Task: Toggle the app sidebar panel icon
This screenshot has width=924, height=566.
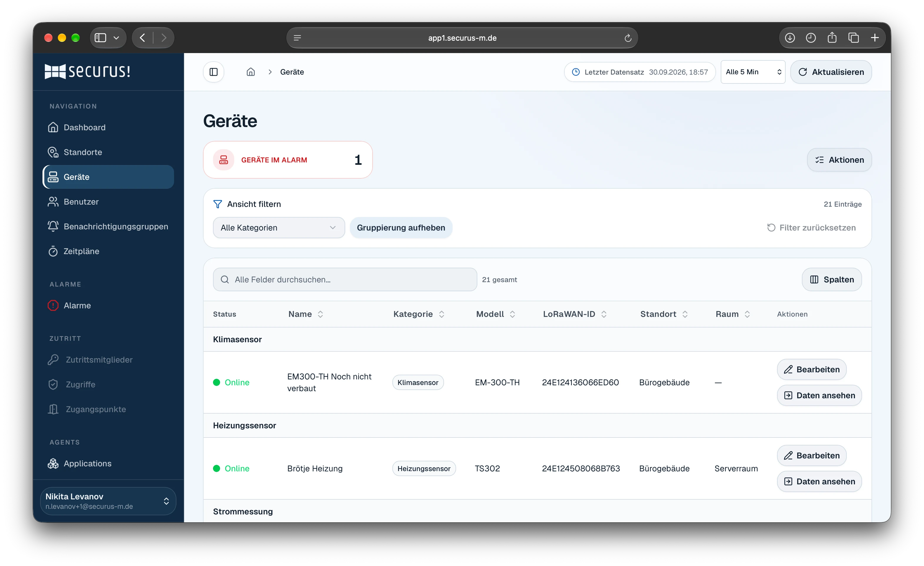Action: 213,72
